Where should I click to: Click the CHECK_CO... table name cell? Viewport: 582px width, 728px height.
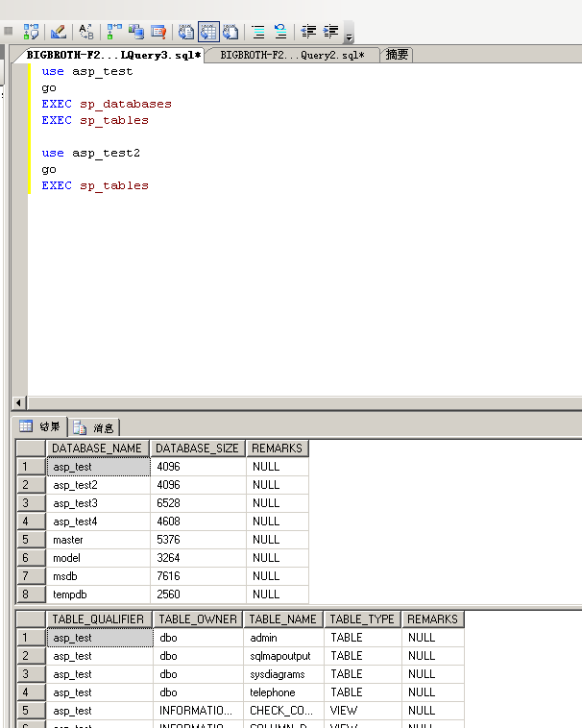click(x=283, y=711)
